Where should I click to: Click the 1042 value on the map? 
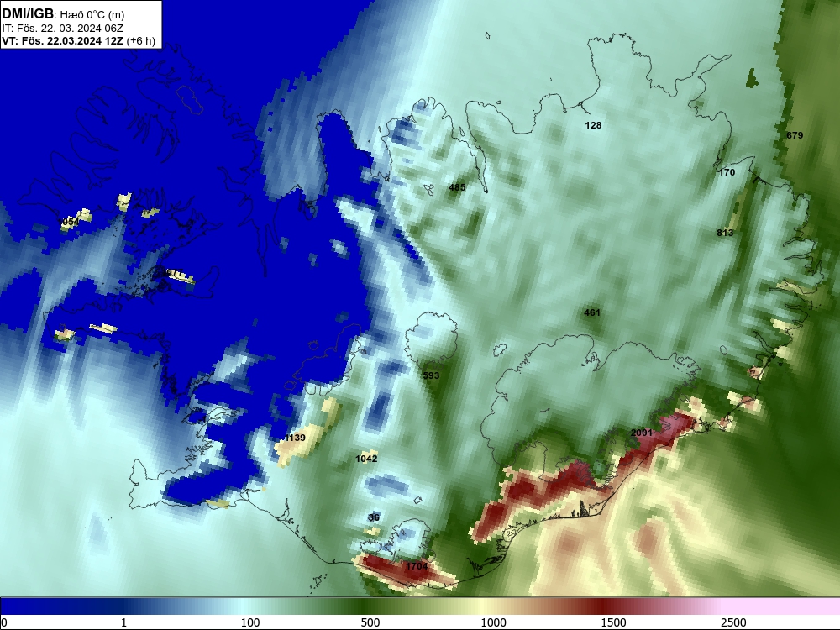(x=366, y=459)
